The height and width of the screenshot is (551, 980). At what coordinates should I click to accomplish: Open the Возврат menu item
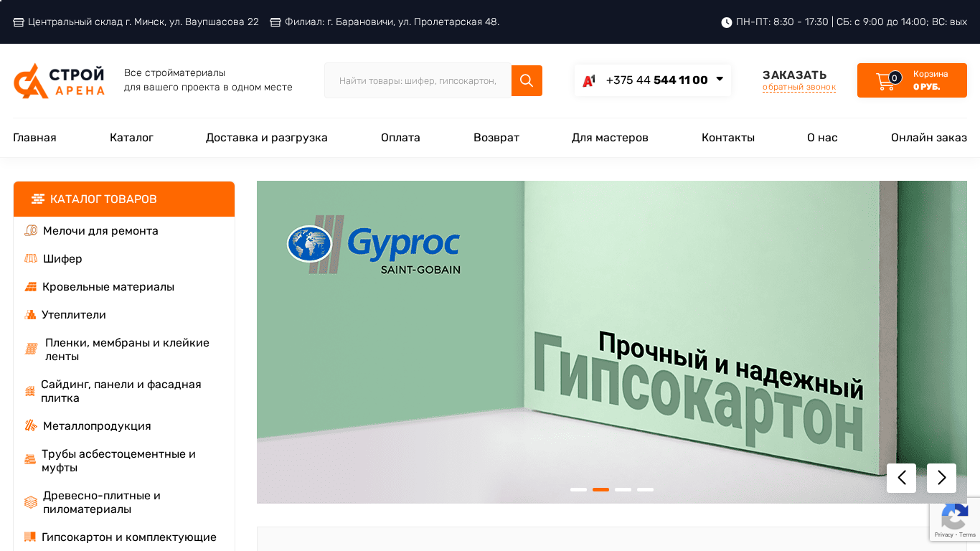[x=496, y=138]
